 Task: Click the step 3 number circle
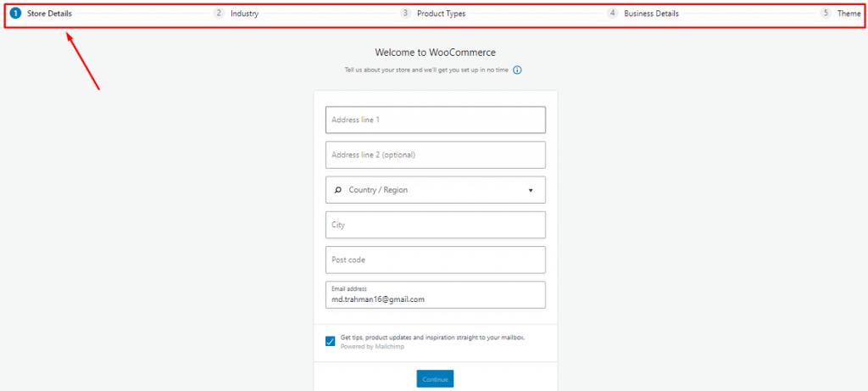click(x=406, y=14)
